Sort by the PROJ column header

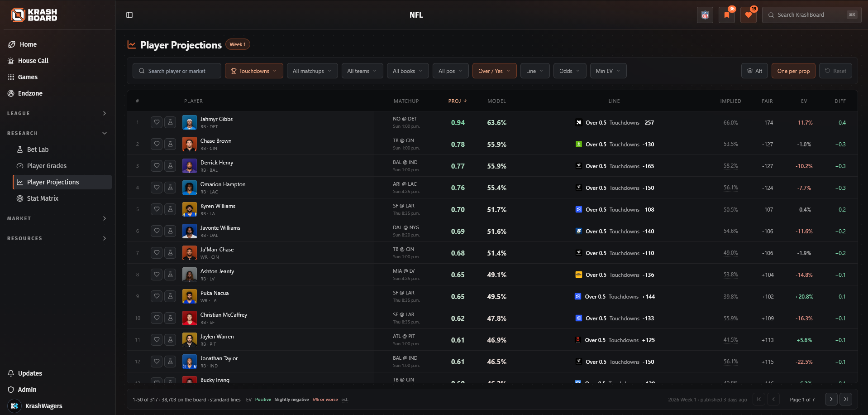[x=458, y=101]
